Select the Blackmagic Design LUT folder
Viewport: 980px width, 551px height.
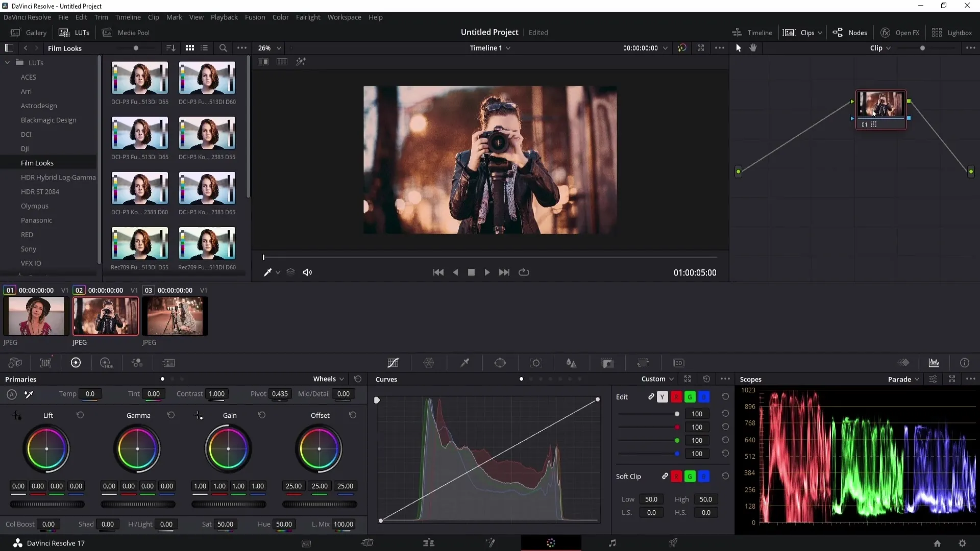[x=49, y=120]
